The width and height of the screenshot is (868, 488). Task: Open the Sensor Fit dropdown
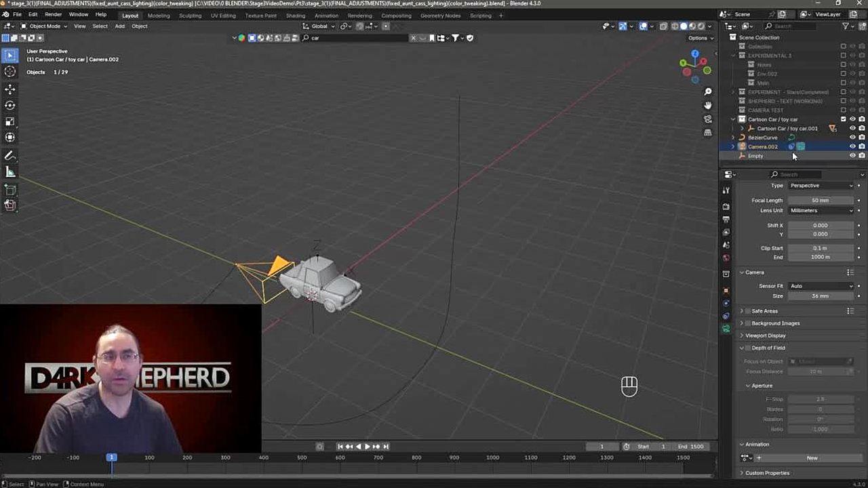pyautogui.click(x=821, y=286)
